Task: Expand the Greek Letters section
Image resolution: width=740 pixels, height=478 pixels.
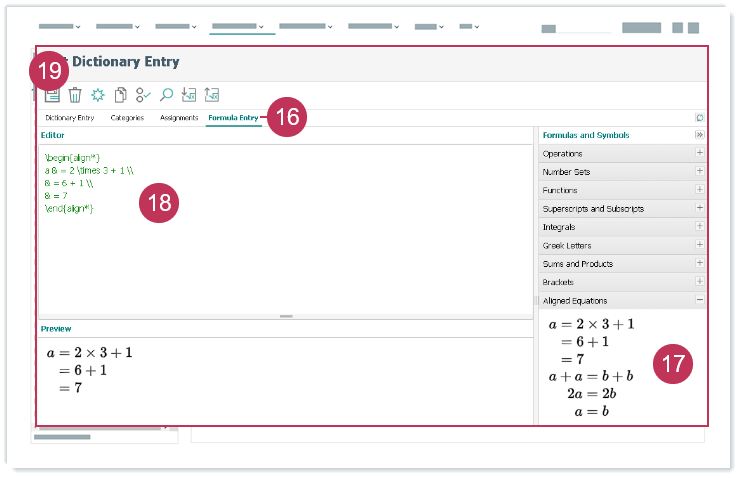Action: 700,246
